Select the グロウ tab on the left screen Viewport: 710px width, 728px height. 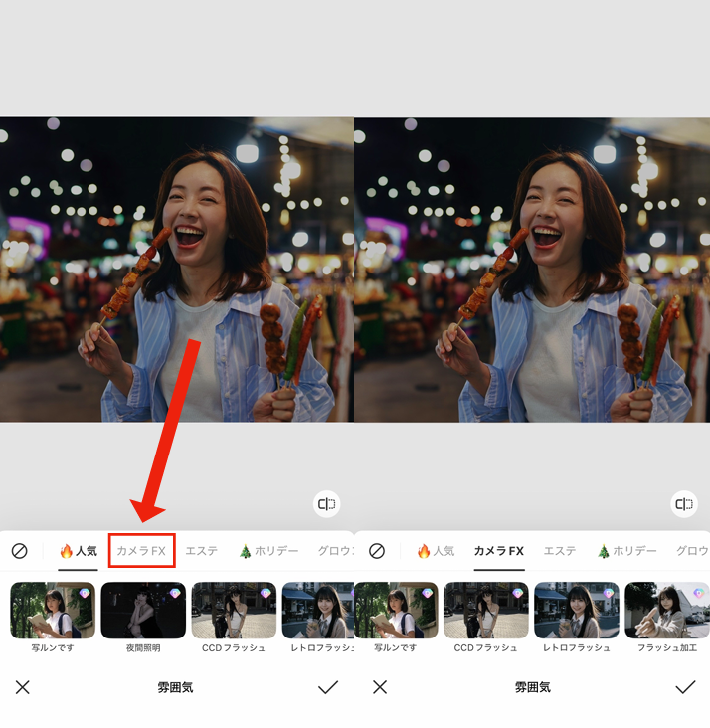pyautogui.click(x=336, y=551)
